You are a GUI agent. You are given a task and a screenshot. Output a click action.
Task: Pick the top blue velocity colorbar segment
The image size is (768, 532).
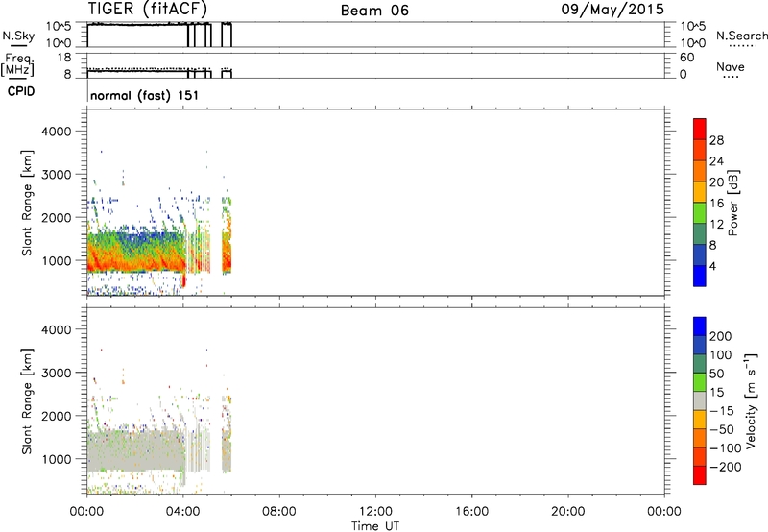pos(700,326)
